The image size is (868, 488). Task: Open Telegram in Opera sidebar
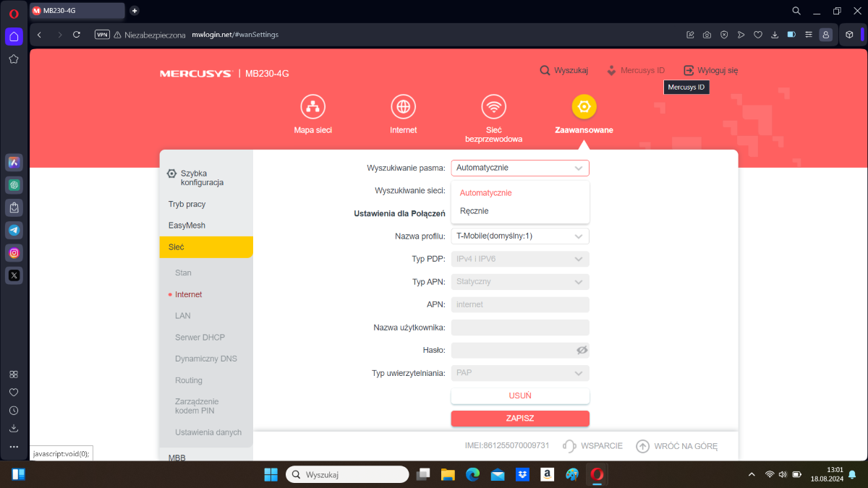(x=14, y=230)
